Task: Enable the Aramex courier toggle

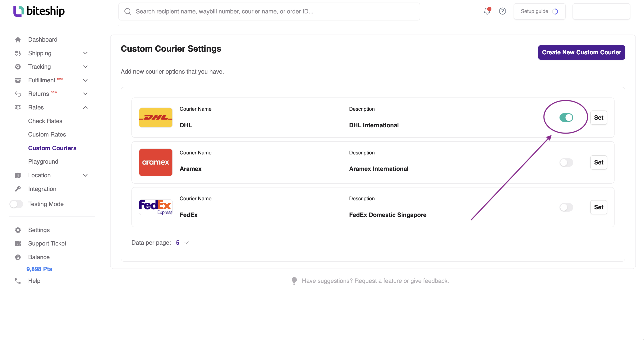Action: coord(566,162)
